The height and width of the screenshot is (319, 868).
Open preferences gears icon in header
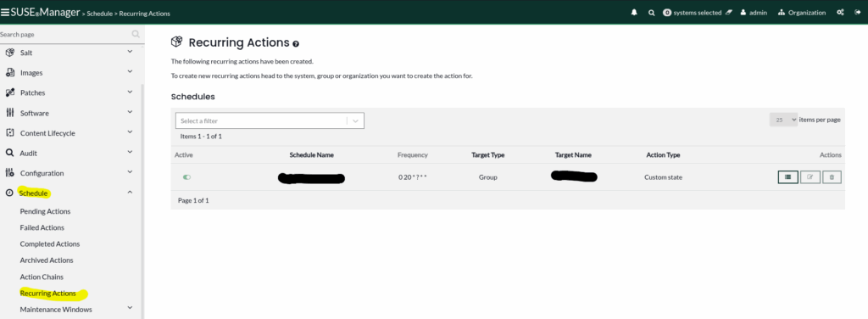click(x=840, y=12)
